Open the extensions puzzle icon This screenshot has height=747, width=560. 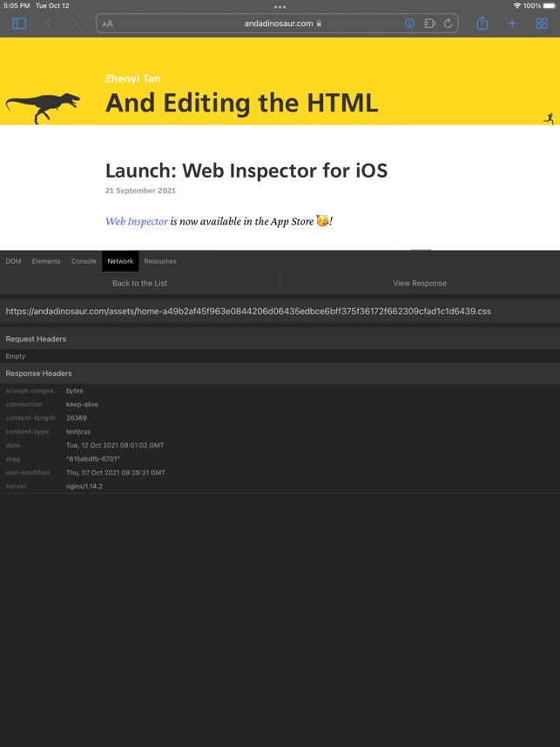[x=430, y=23]
